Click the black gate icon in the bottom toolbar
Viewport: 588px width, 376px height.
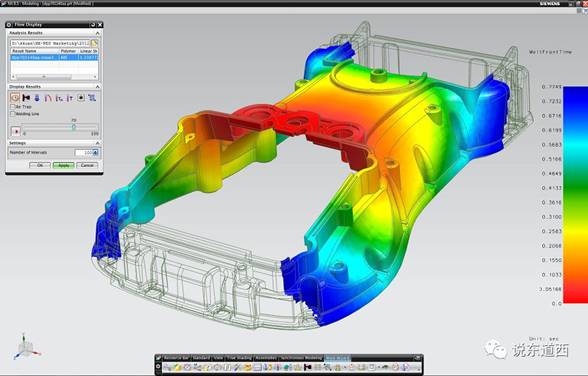tap(308, 367)
